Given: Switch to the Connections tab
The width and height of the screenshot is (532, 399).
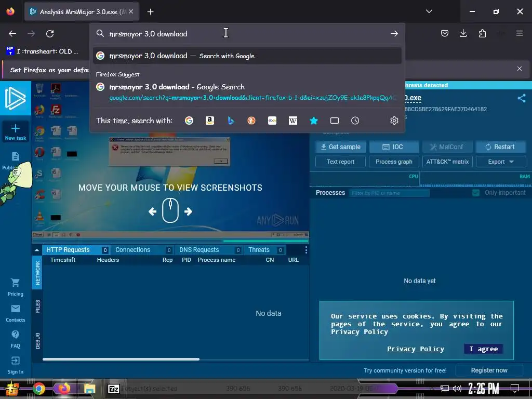Looking at the screenshot, I should pyautogui.click(x=143, y=250).
